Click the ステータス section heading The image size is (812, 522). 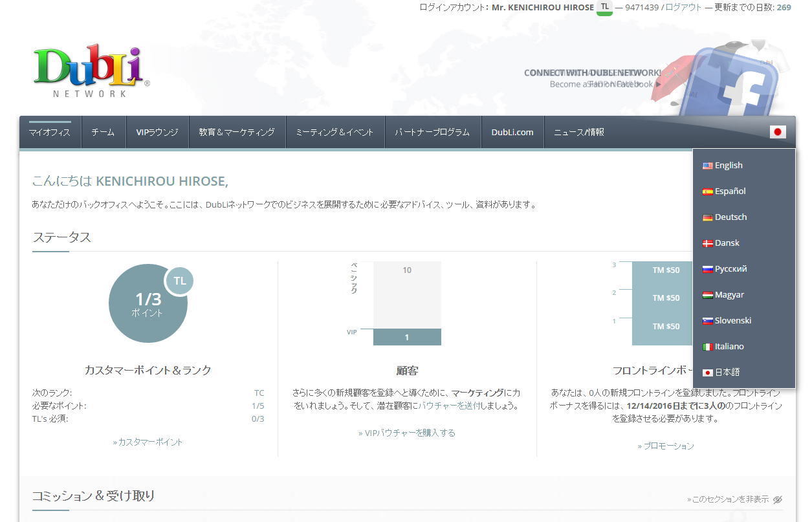[62, 237]
